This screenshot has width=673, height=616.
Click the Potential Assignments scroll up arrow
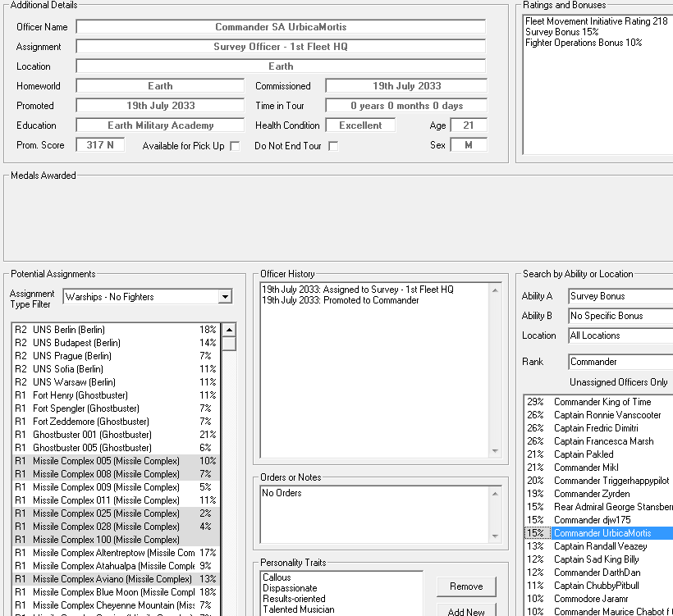click(229, 330)
